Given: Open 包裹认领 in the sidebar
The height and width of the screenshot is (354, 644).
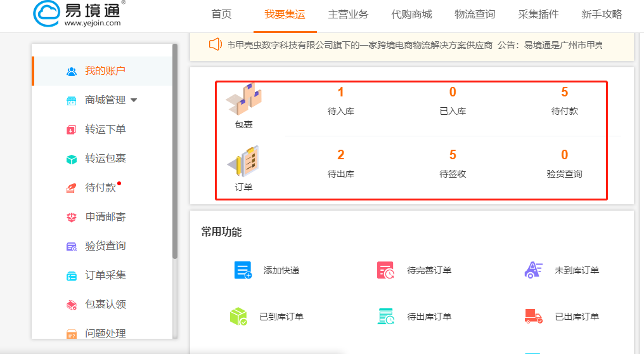Looking at the screenshot, I should click(x=105, y=305).
